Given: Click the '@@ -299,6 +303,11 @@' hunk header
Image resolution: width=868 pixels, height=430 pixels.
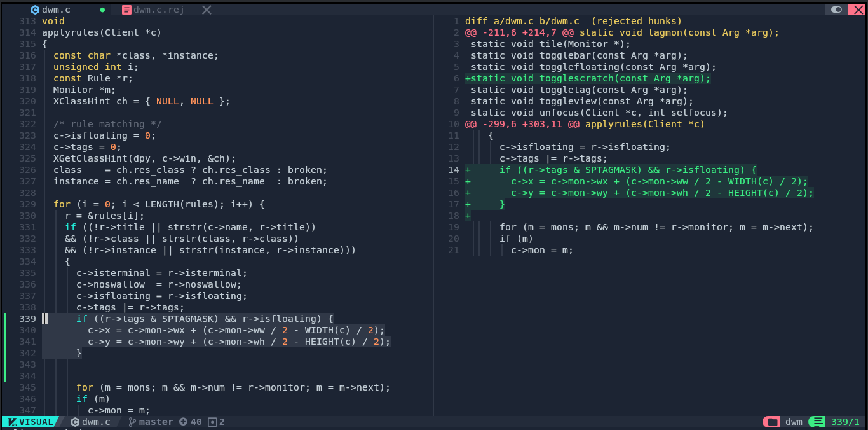Looking at the screenshot, I should point(585,124).
